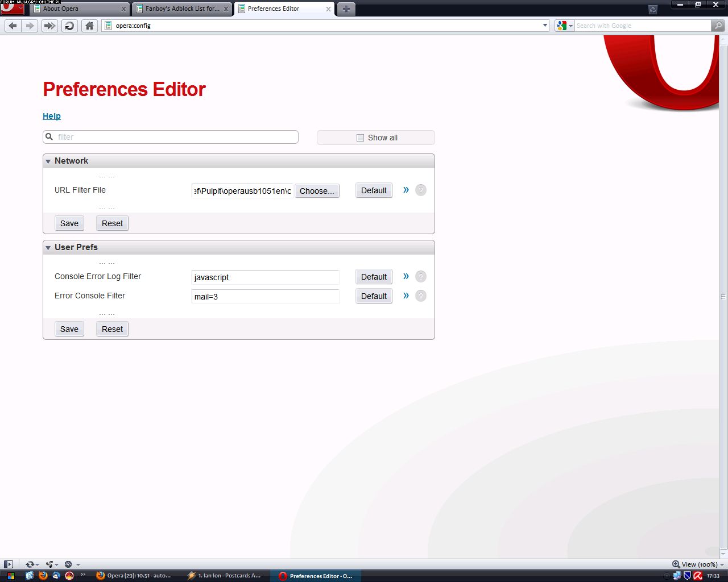The width and height of the screenshot is (728, 582).
Task: Open the closed tabs trash icon
Action: tap(653, 9)
